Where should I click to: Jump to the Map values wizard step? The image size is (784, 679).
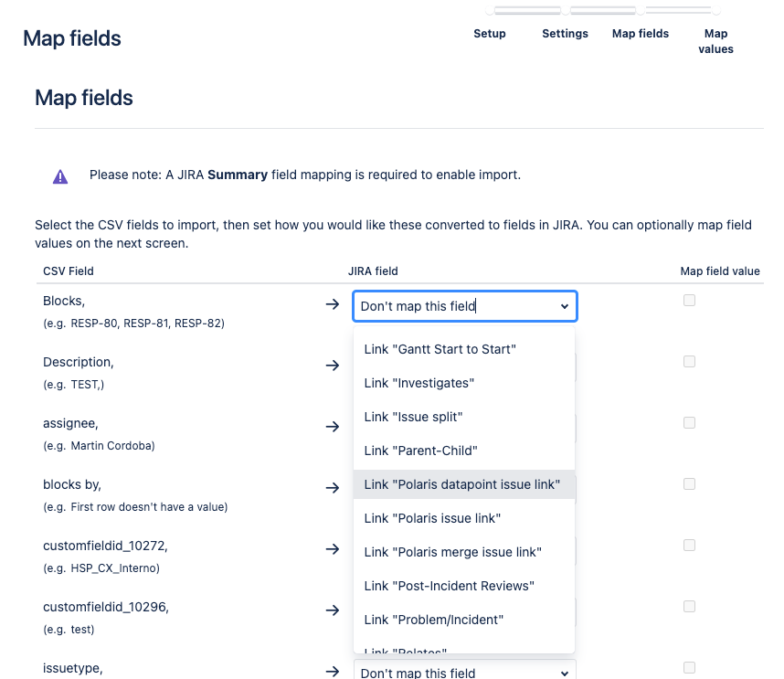715,41
